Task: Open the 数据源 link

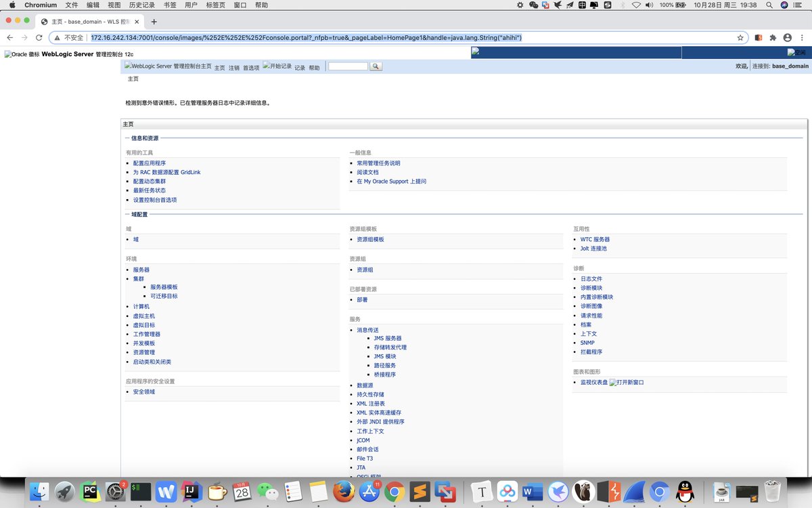Action: point(365,385)
